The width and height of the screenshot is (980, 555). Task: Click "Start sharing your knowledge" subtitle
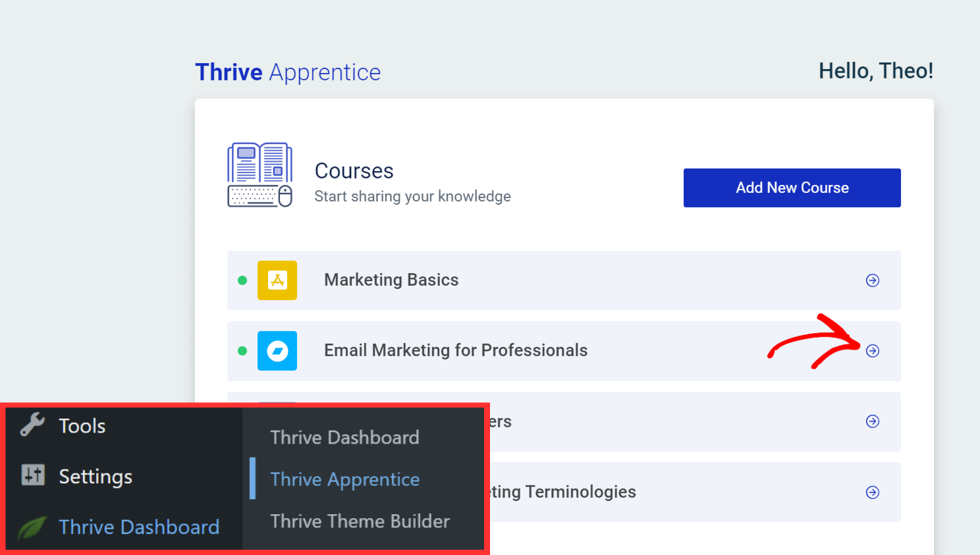[412, 196]
